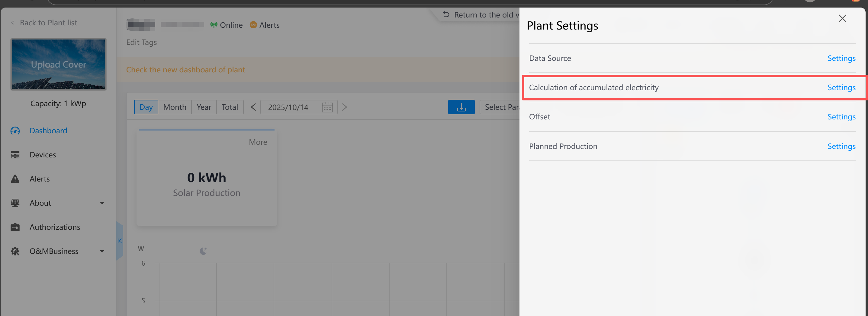The width and height of the screenshot is (868, 316).
Task: Open the Select Parameters dropdown
Action: click(x=500, y=107)
